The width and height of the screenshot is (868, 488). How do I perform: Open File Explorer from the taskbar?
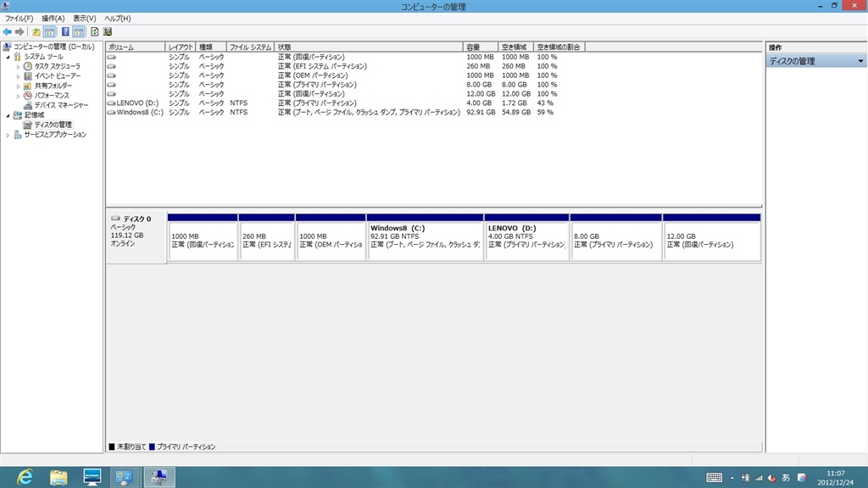coord(58,477)
